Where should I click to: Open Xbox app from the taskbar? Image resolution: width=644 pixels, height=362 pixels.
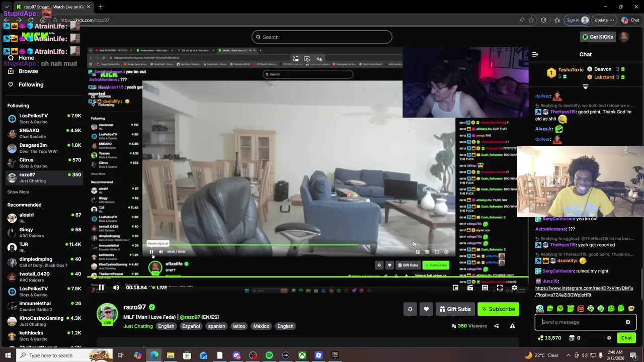(x=302, y=355)
